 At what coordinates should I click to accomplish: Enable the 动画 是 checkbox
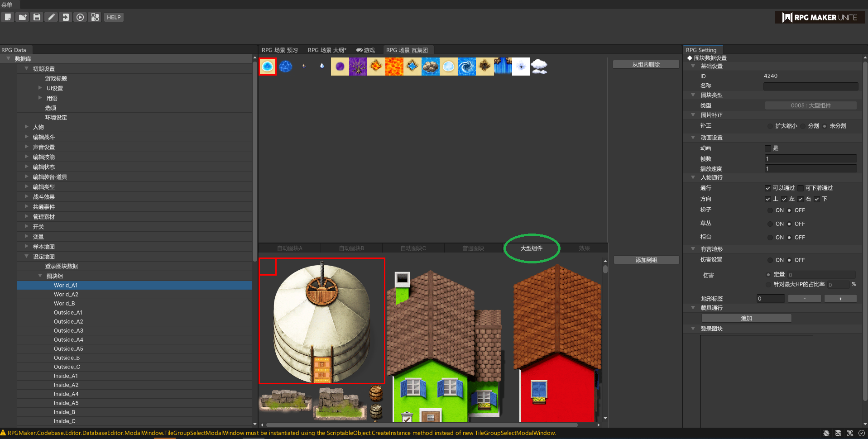[x=768, y=148]
